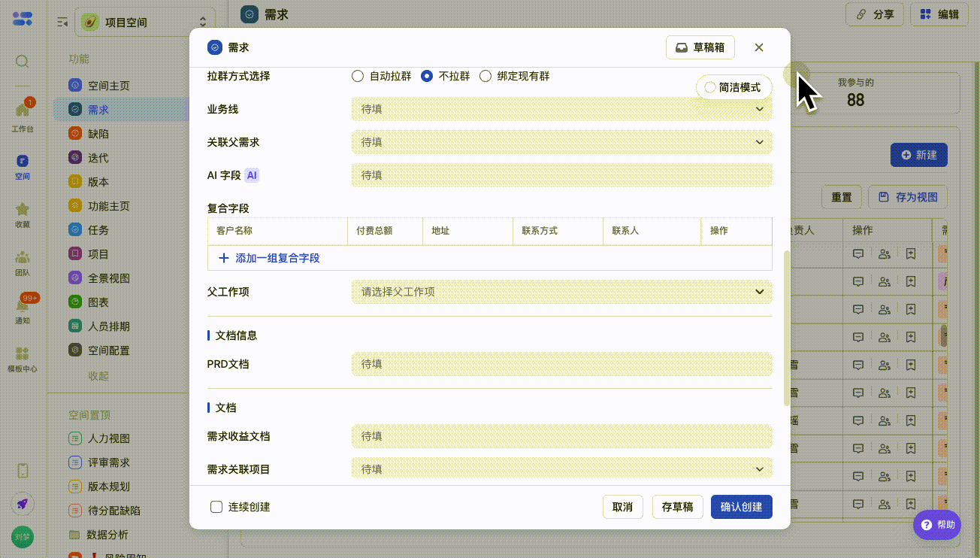The height and width of the screenshot is (558, 980).
Task: Open the 数据分析 folder
Action: point(107,535)
